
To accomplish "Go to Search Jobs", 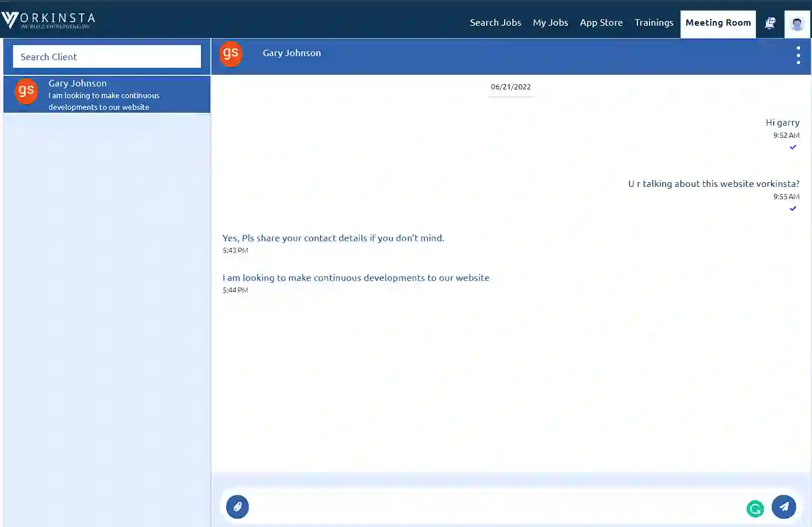I will [x=495, y=23].
